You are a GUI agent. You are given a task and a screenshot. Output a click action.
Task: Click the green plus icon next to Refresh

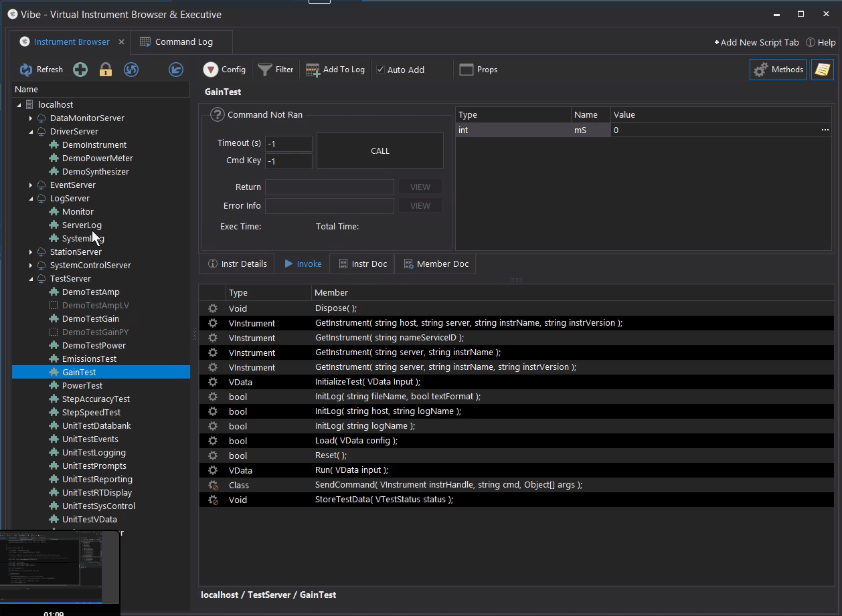tap(80, 69)
